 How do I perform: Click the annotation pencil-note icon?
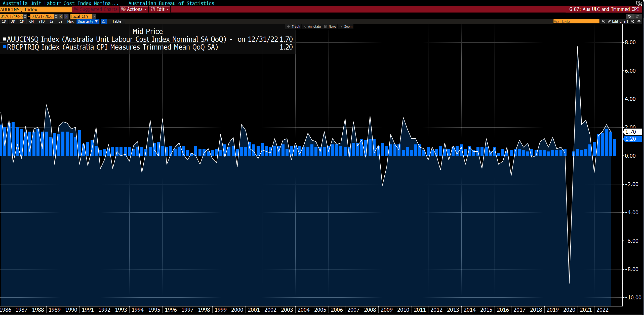click(633, 21)
